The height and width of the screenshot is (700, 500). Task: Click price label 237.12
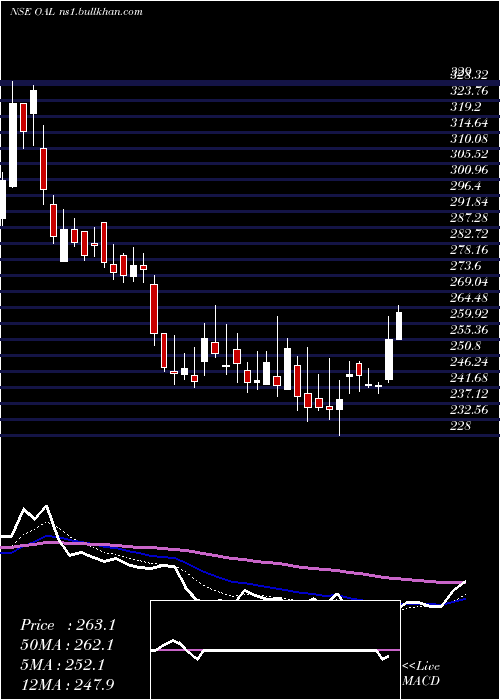point(469,394)
